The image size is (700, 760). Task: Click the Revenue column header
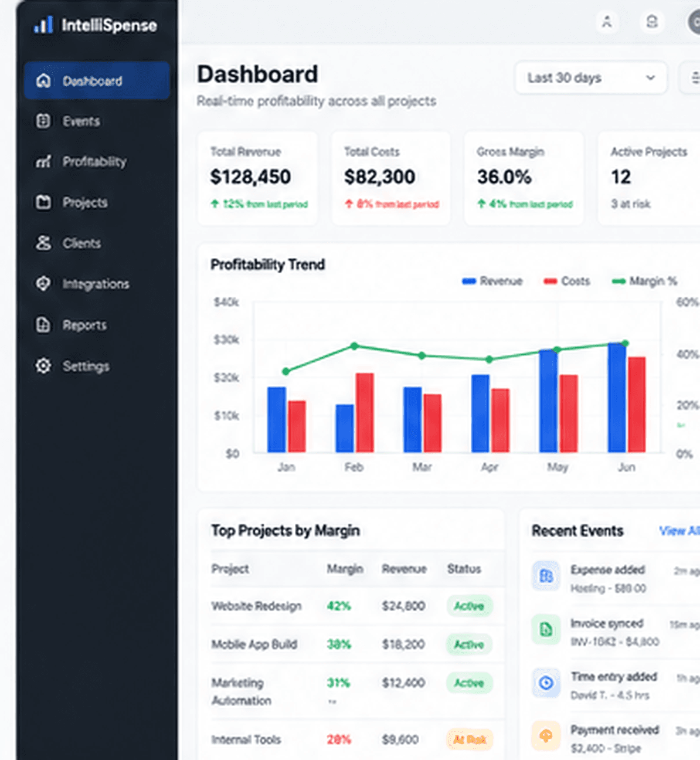404,568
